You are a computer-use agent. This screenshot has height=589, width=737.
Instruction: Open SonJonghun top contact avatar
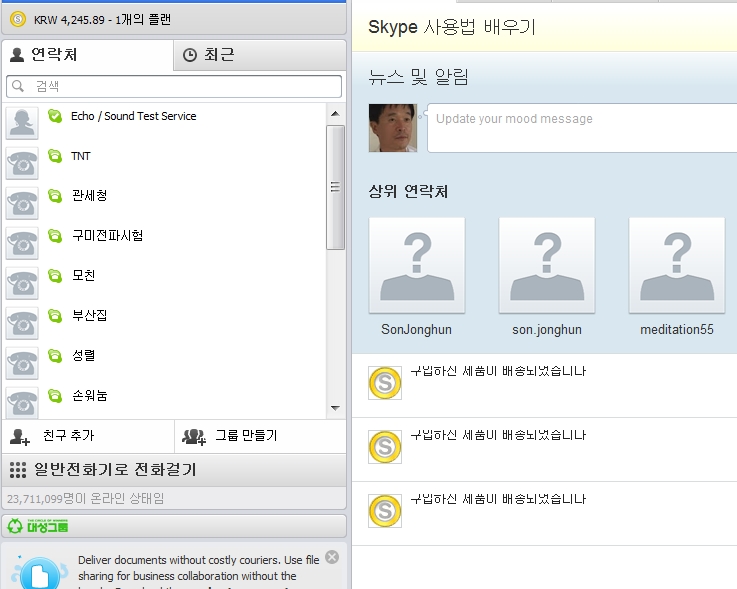(417, 265)
